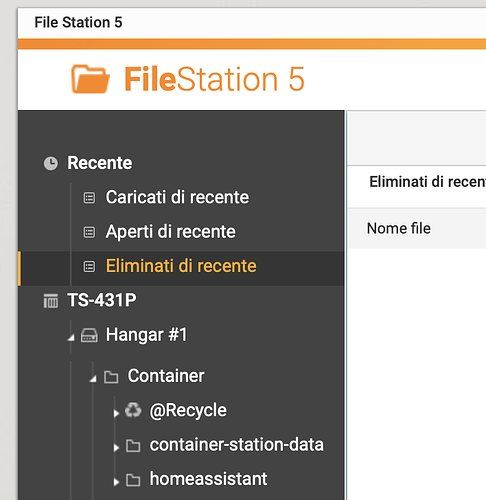Expand the container-station-data folder
Image resolution: width=486 pixels, height=500 pixels.
pyautogui.click(x=116, y=447)
